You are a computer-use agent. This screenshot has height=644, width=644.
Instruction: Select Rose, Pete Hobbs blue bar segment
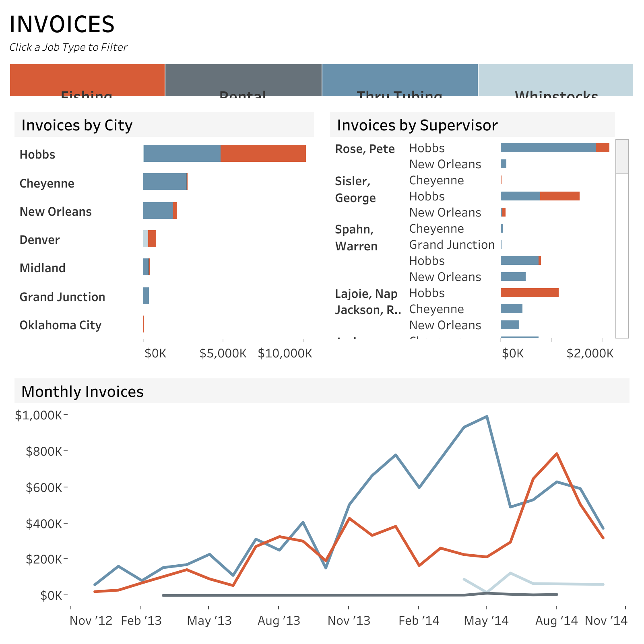[x=548, y=148]
